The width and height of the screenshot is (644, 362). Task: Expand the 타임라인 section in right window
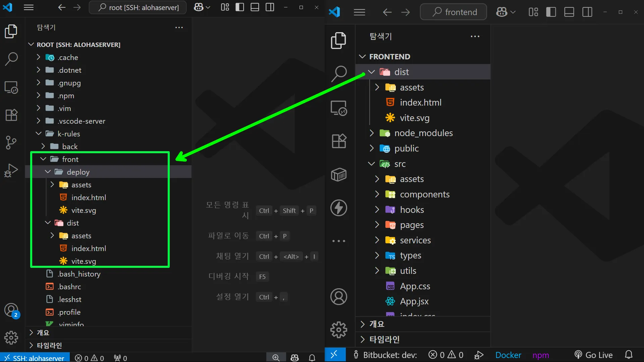[x=384, y=340]
